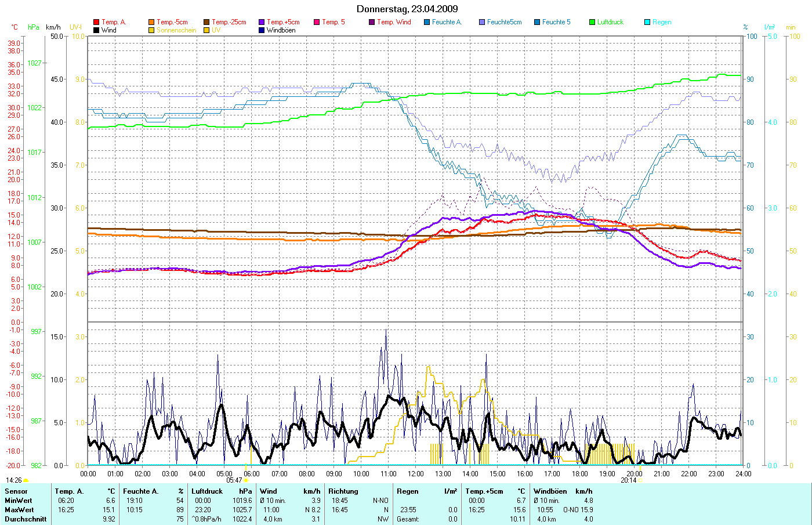Click the chart title Donnerstag, 23.04.2009

click(407, 9)
